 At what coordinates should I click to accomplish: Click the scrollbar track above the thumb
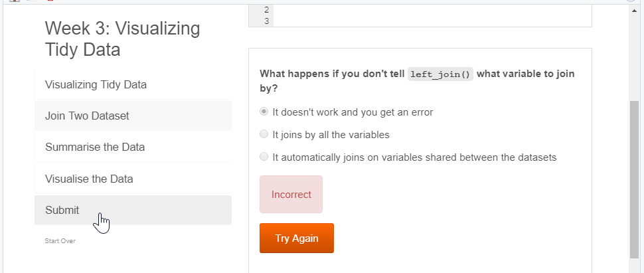pos(634,58)
